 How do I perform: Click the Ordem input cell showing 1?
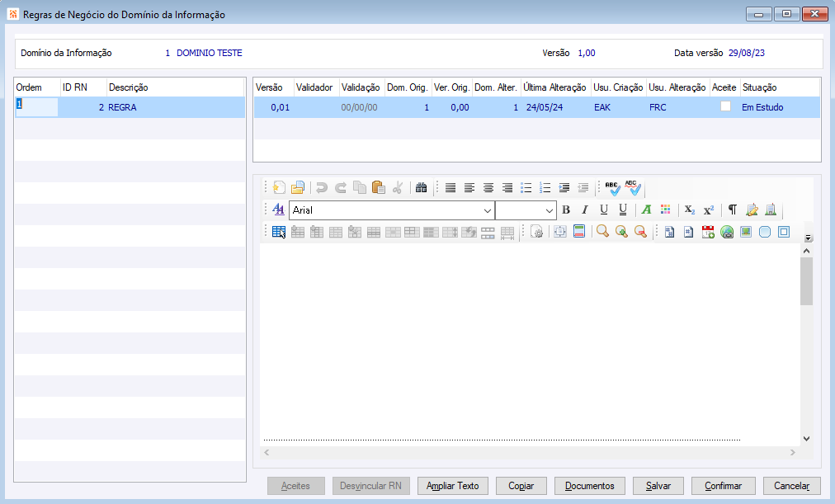point(36,107)
